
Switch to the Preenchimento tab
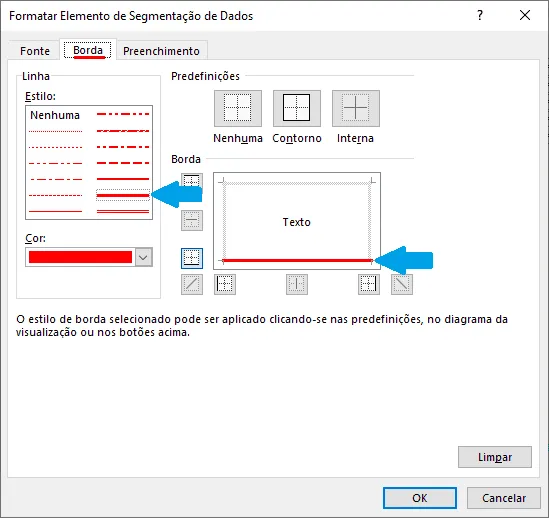point(161,51)
